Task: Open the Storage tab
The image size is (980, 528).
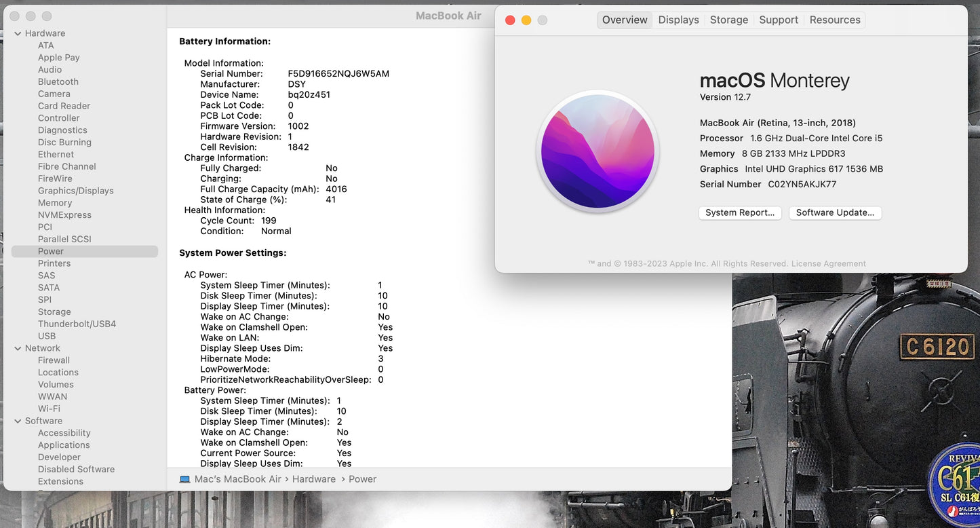Action: tap(728, 20)
